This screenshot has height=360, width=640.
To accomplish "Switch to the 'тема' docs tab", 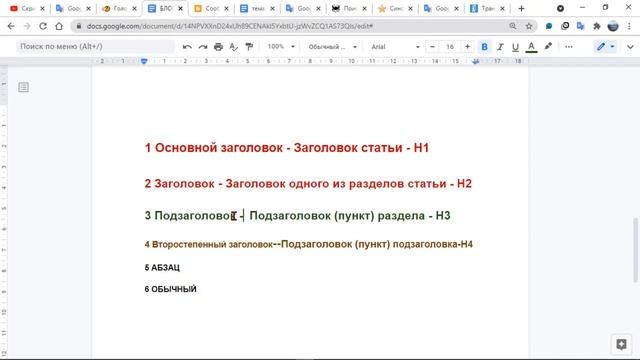I will click(x=257, y=9).
